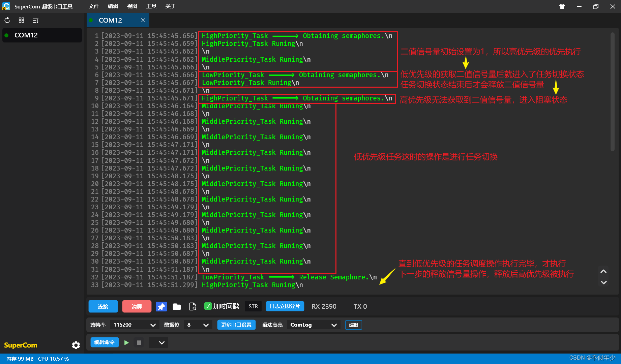Click log line 33 HighPriority_Task Runing
The width and height of the screenshot is (621, 364).
[252, 285]
